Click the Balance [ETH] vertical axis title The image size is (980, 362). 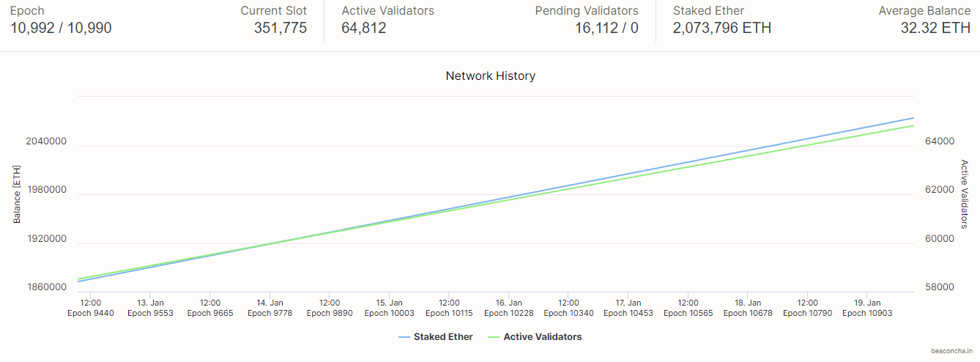point(17,194)
